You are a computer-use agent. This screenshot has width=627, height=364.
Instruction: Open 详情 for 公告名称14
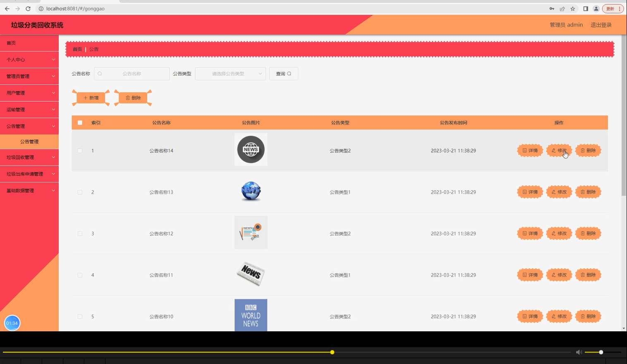tap(530, 151)
